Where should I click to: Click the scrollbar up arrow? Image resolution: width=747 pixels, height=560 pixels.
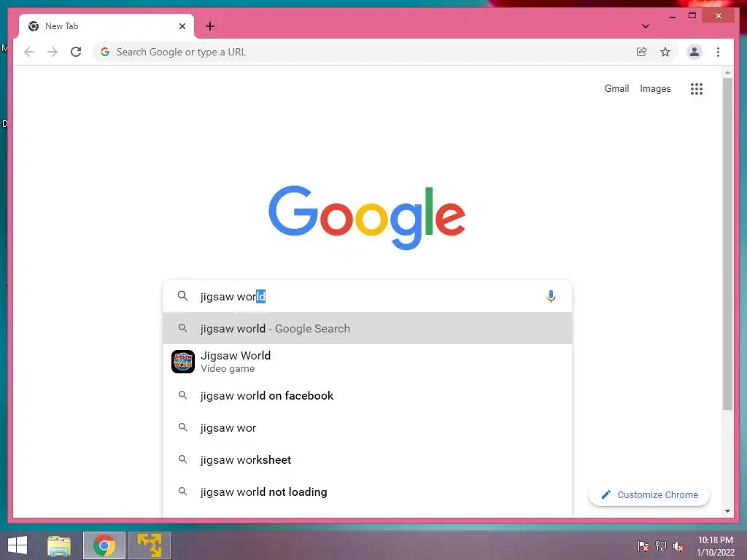pos(727,72)
